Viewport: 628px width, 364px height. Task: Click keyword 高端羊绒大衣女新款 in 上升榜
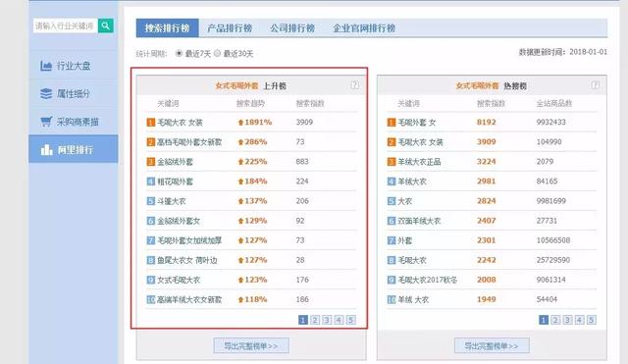(189, 299)
